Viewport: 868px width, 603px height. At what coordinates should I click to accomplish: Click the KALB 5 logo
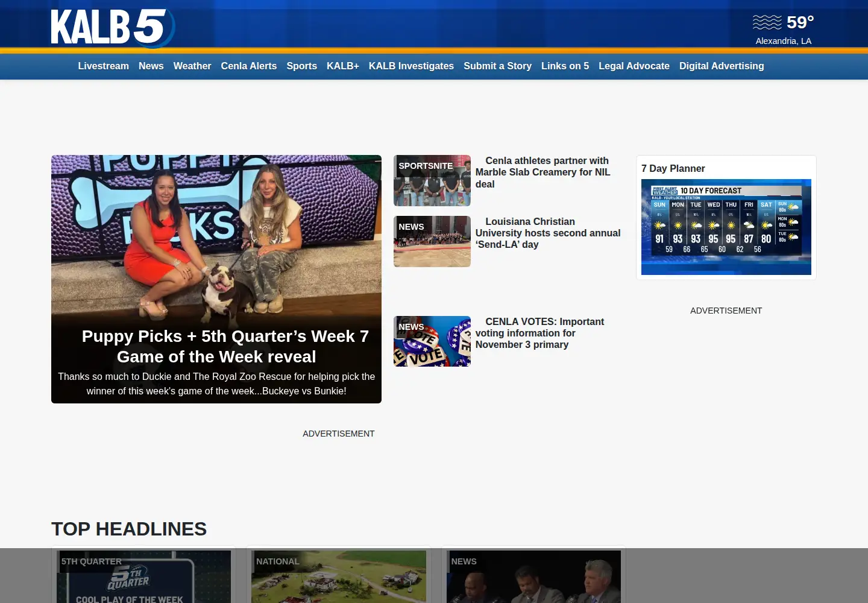click(x=113, y=28)
